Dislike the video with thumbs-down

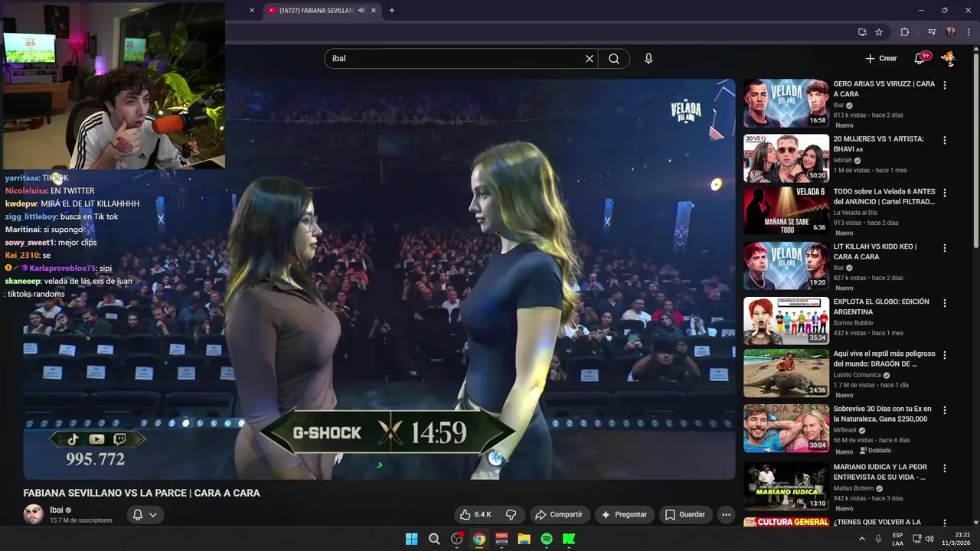pyautogui.click(x=511, y=514)
